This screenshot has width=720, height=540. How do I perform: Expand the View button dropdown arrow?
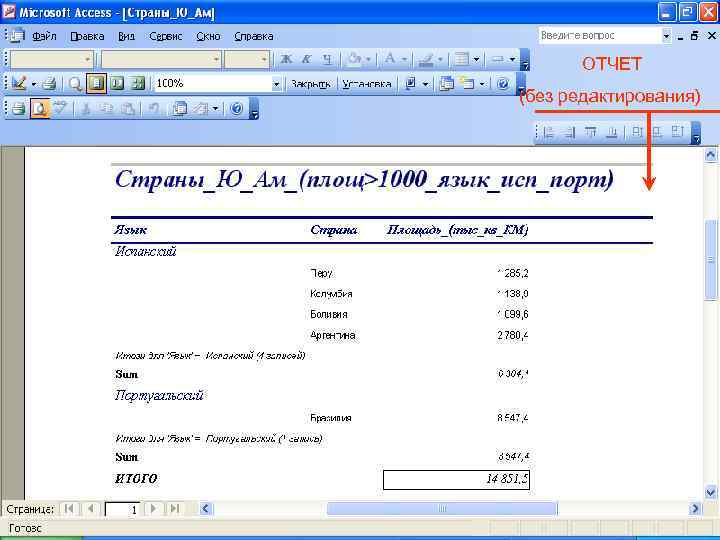tap(34, 84)
